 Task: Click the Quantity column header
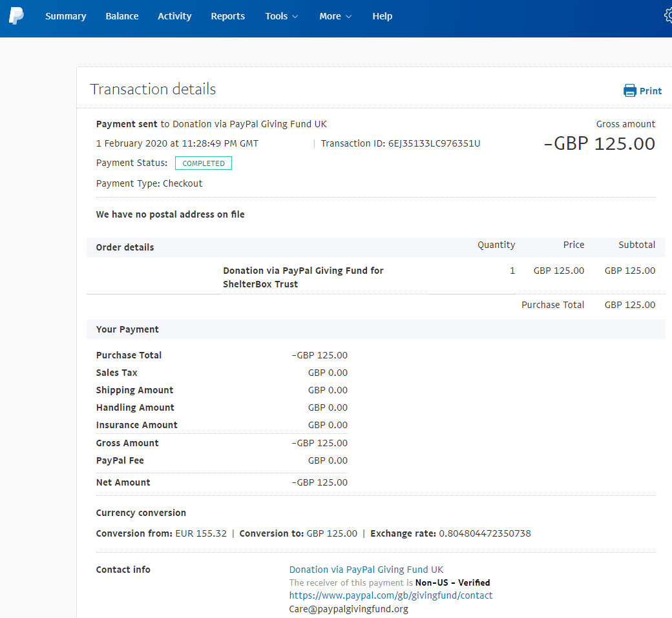point(496,245)
